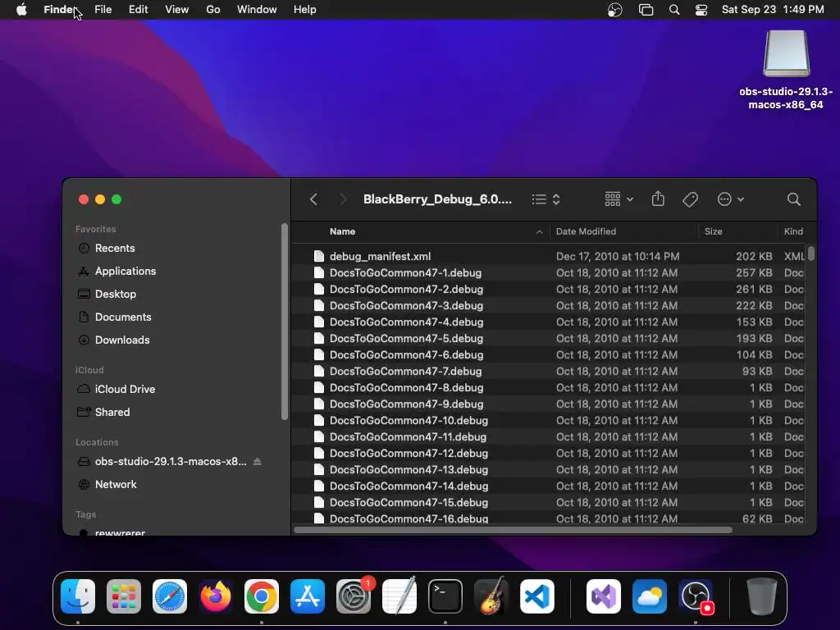Launch Safari from the Dock
This screenshot has width=840, height=630.
[170, 596]
